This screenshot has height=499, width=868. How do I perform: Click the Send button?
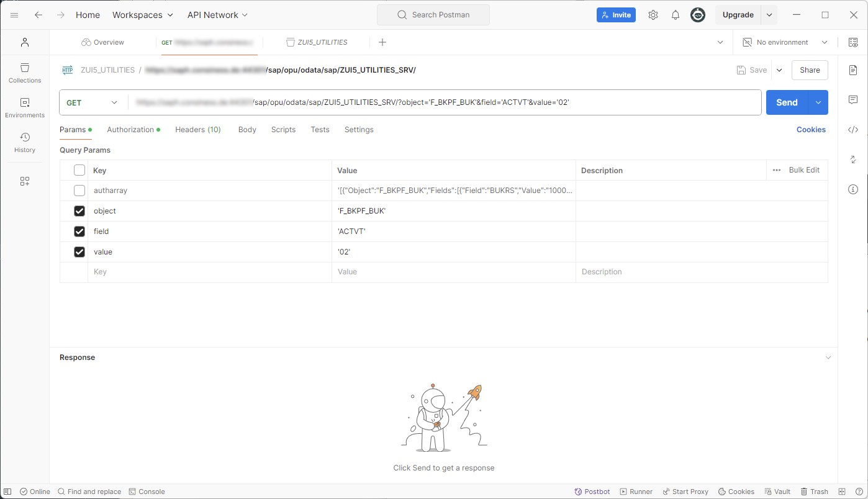click(x=787, y=102)
